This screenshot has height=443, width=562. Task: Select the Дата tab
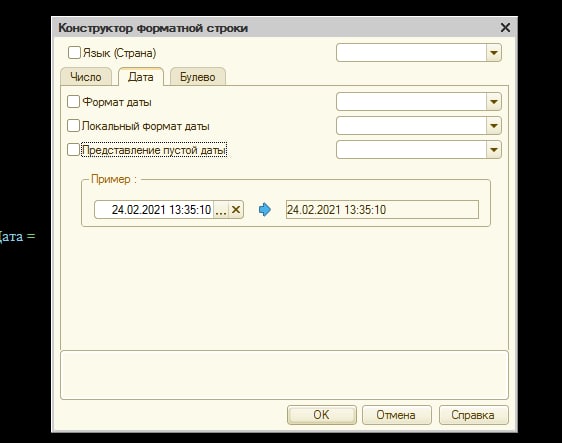[x=141, y=77]
